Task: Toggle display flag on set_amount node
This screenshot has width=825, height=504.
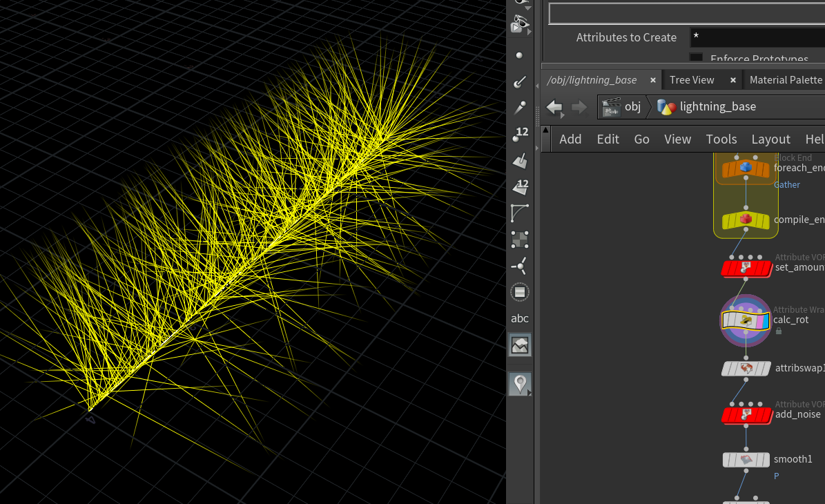Action: pyautogui.click(x=768, y=269)
